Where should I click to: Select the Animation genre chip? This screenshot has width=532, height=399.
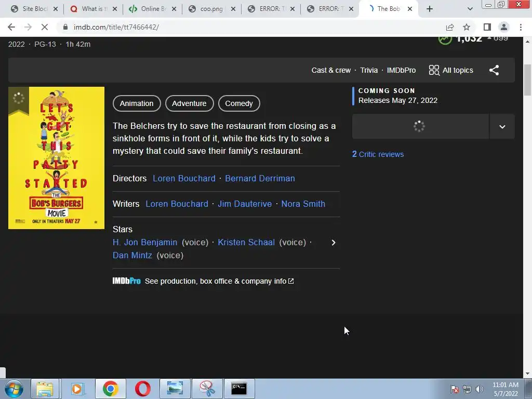point(137,103)
